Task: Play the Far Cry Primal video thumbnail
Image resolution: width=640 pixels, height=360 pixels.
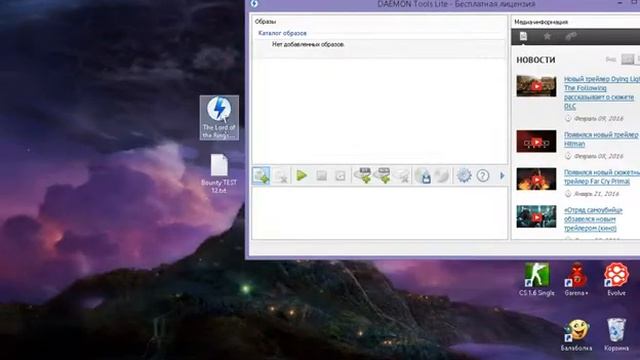Action: 536,179
